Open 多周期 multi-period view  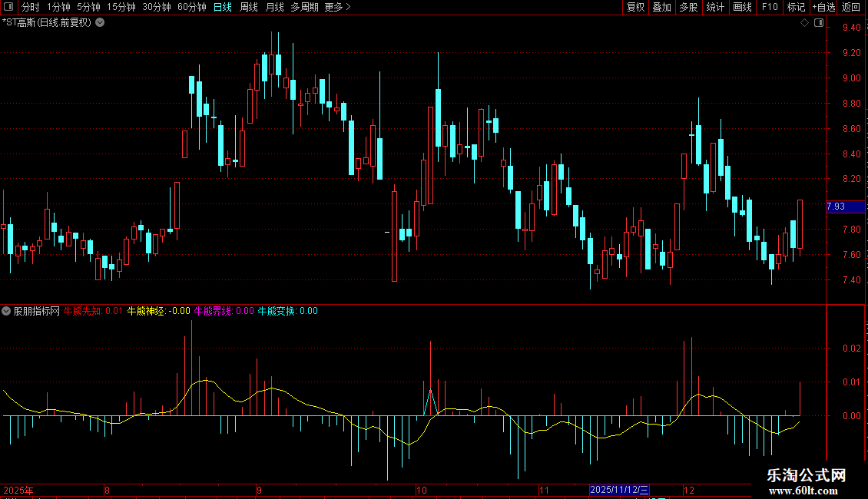point(304,7)
